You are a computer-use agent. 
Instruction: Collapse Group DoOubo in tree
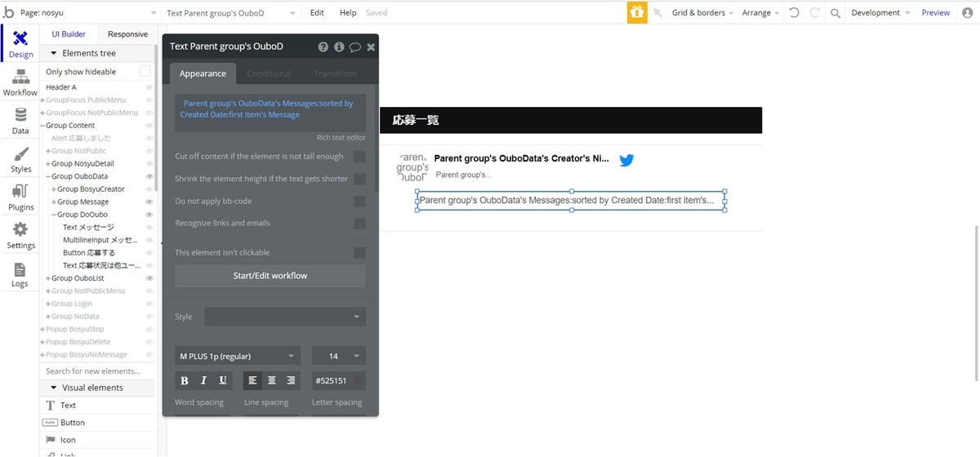tap(54, 215)
